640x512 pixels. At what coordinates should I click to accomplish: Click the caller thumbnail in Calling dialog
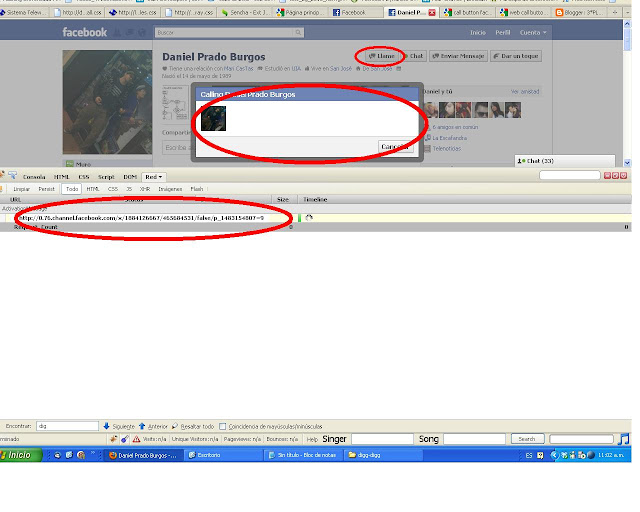point(213,118)
